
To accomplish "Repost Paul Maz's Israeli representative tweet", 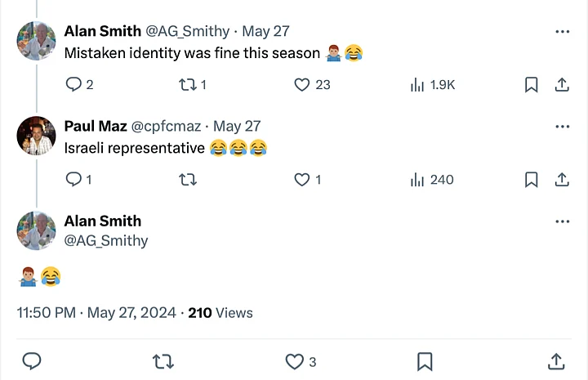I will coord(187,180).
